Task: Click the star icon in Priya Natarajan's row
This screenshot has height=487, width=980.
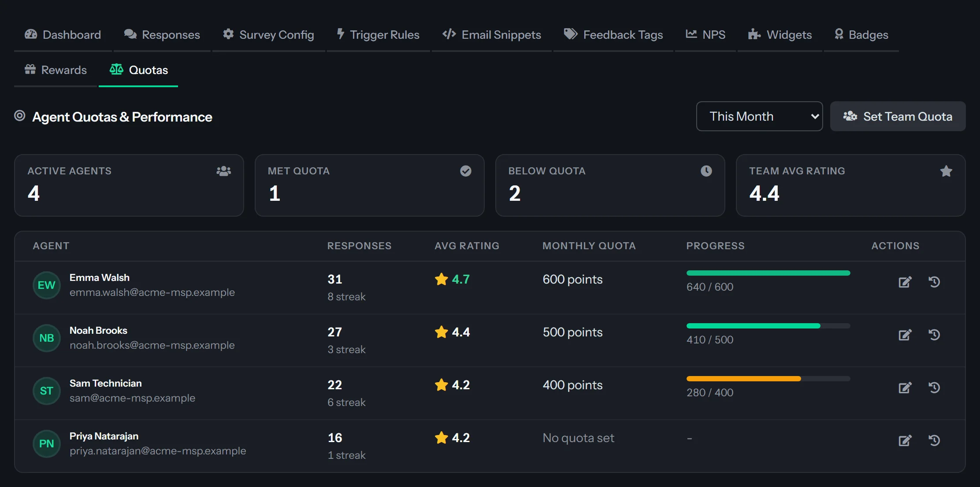Action: (x=441, y=438)
